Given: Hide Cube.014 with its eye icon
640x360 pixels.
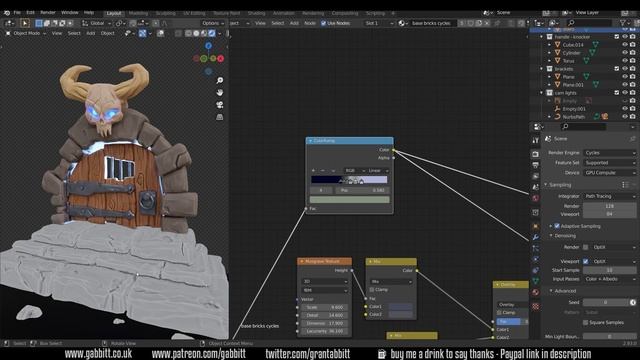Looking at the screenshot, I should point(624,44).
